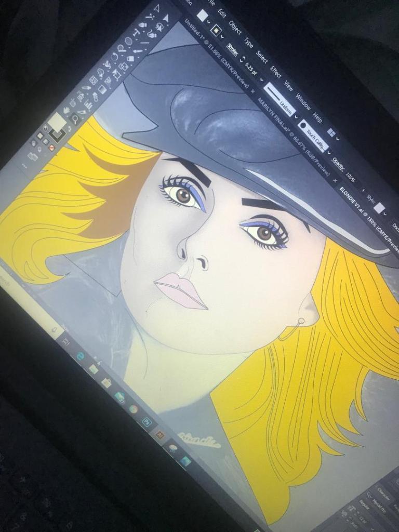Expand the Uniform stroke profile dropdown
This screenshot has height=532, width=399.
click(295, 117)
